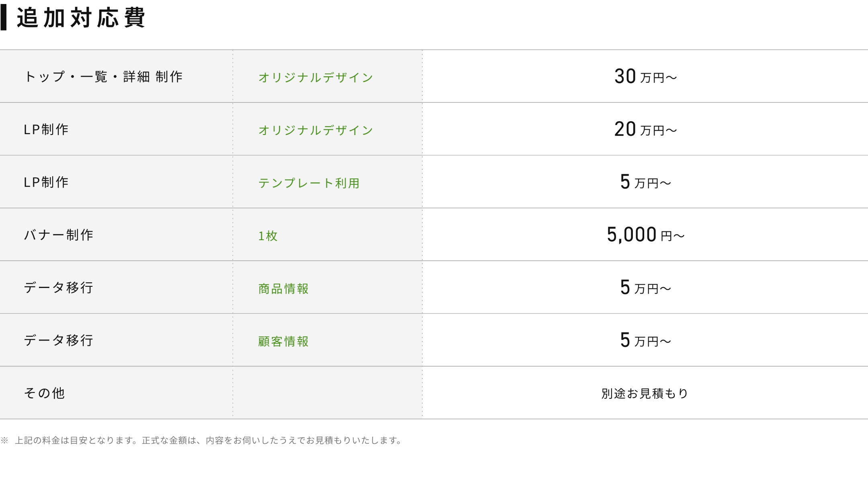The height and width of the screenshot is (494, 868).
Task: Click the 5万円〜 price for 商品情報 migration
Action: click(645, 288)
